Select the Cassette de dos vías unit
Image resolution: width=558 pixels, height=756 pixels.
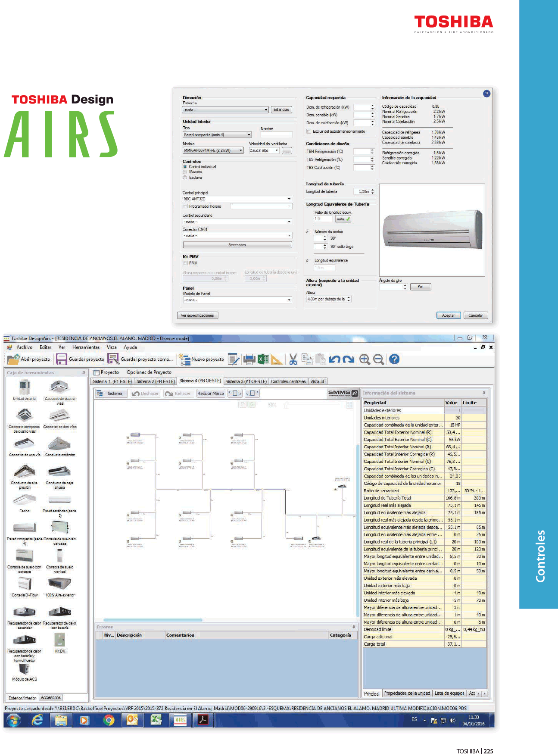[59, 415]
